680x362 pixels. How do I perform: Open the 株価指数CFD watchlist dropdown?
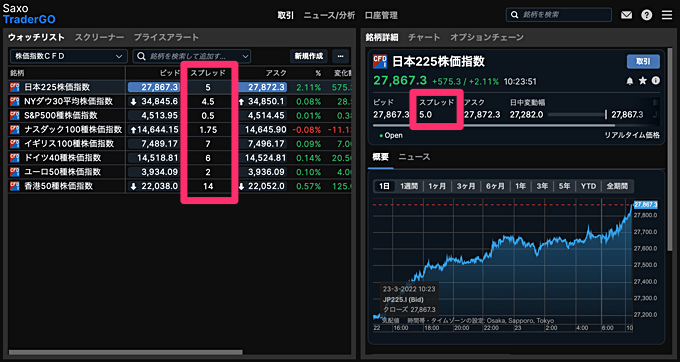[x=69, y=56]
